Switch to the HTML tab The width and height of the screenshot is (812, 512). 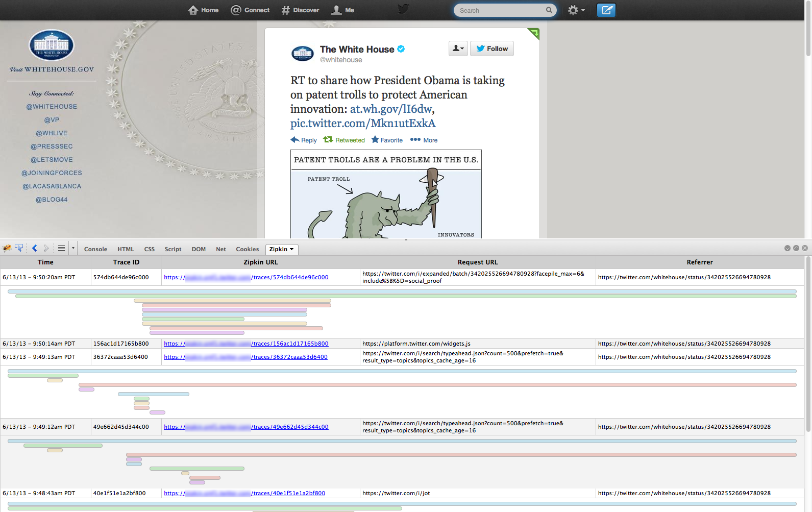(126, 249)
